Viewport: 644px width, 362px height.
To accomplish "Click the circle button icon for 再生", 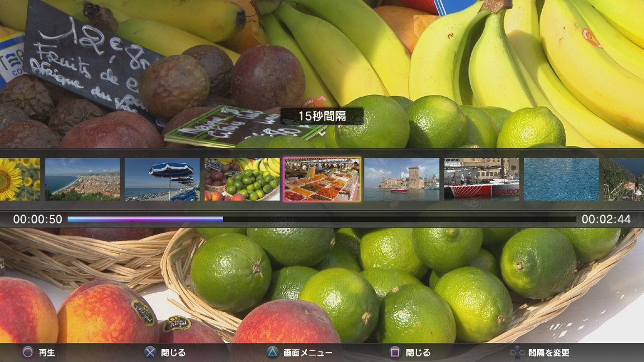I will coord(27,353).
